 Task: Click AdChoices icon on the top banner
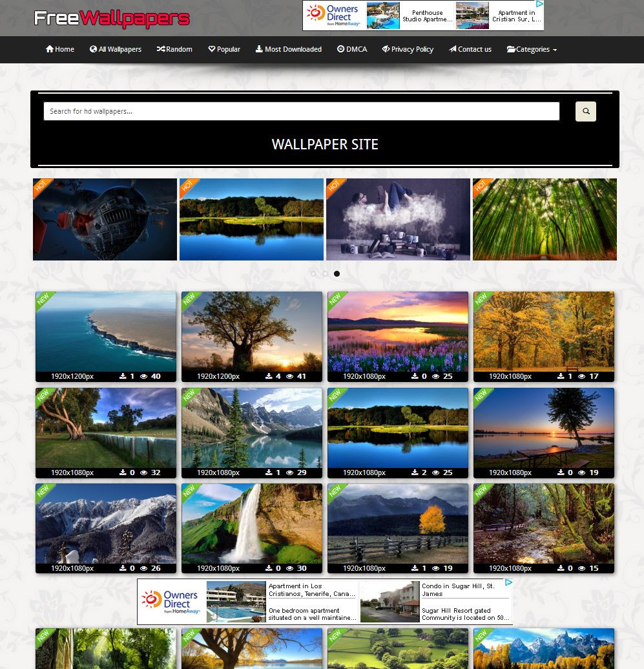539,4
